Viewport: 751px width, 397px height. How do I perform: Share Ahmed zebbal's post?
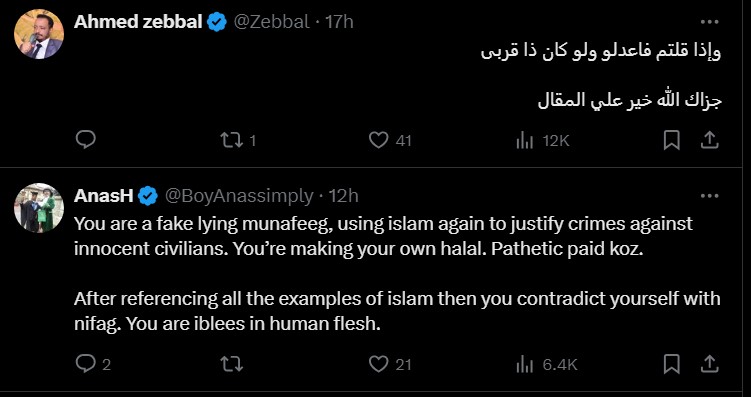(x=710, y=140)
